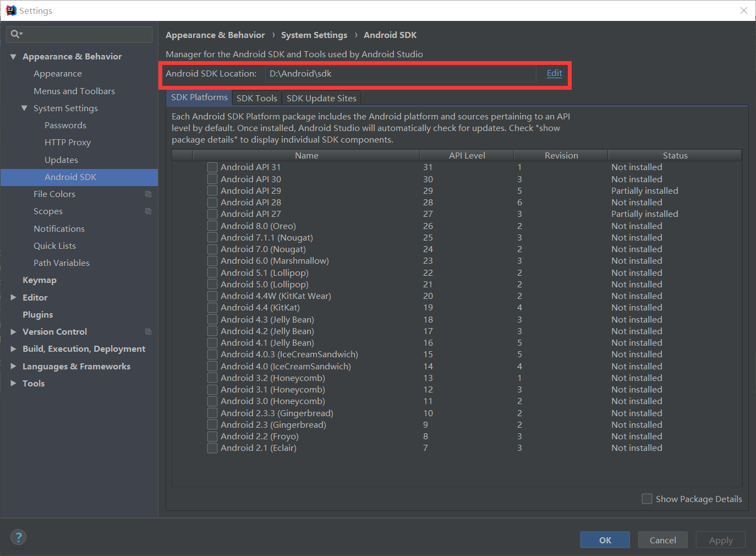756x556 pixels.
Task: Collapse the System Settings tree node
Action: [24, 108]
